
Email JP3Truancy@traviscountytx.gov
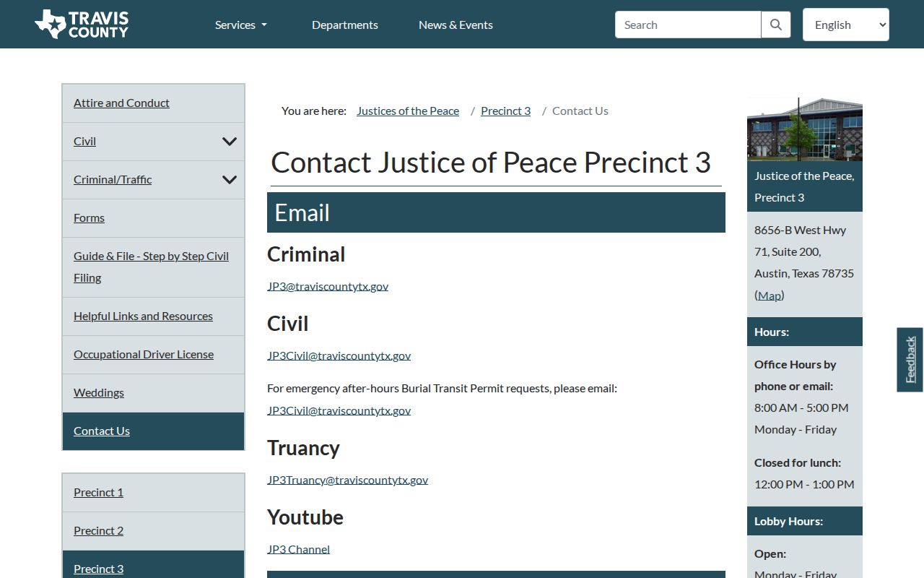(x=347, y=480)
